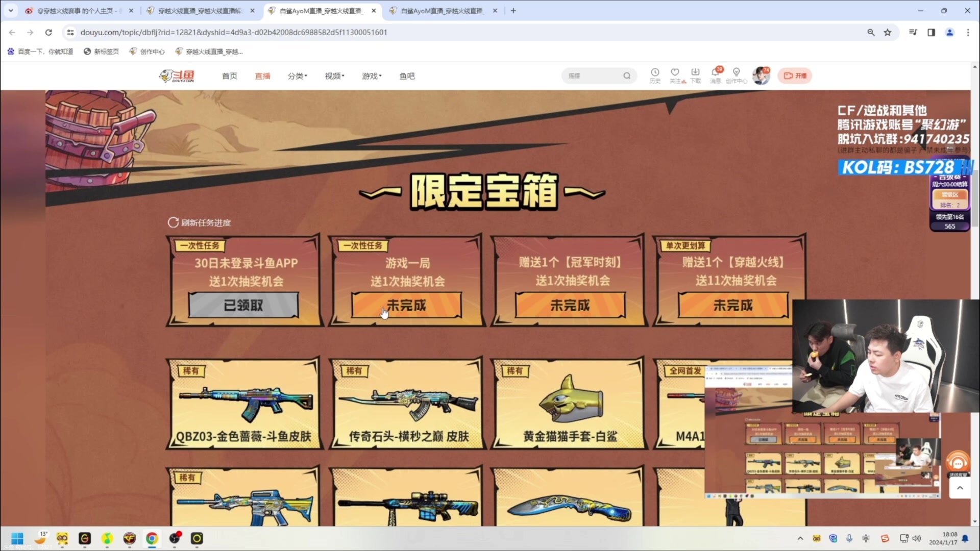Image resolution: width=980 pixels, height=551 pixels.
Task: Open the user avatar profile
Action: point(761,76)
